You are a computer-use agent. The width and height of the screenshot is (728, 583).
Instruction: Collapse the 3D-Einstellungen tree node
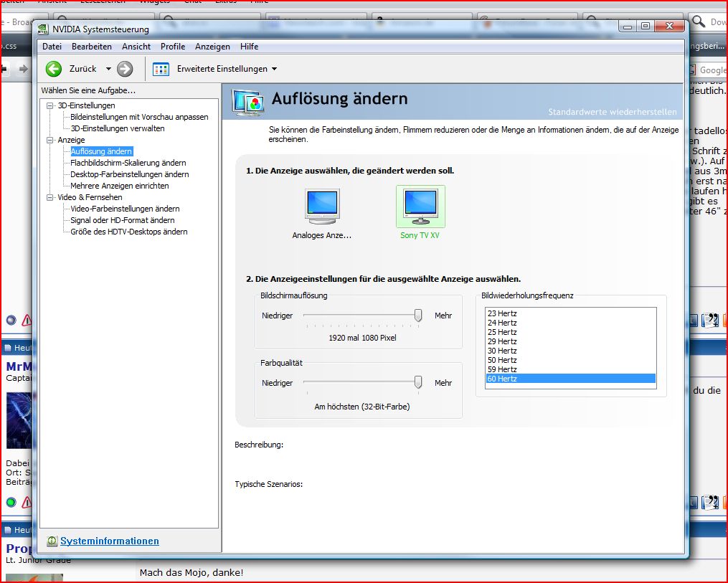[x=49, y=106]
